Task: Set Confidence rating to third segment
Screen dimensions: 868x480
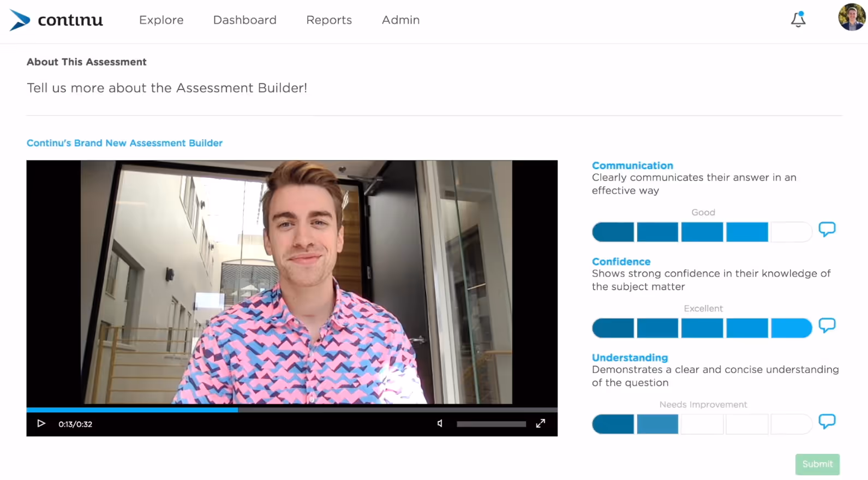Action: [x=702, y=328]
